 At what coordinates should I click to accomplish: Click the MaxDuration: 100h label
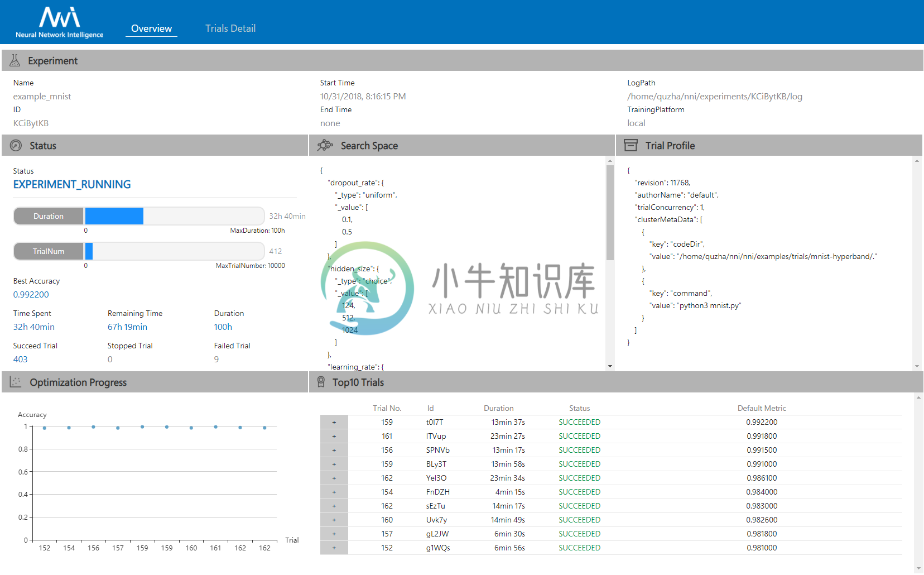click(x=257, y=231)
